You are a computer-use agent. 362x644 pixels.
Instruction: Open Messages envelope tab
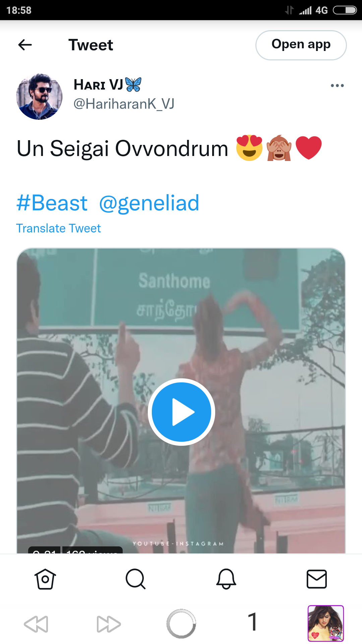point(317,579)
